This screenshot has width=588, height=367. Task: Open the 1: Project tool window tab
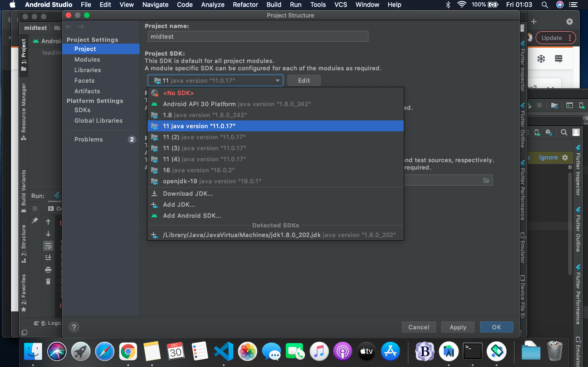point(24,55)
